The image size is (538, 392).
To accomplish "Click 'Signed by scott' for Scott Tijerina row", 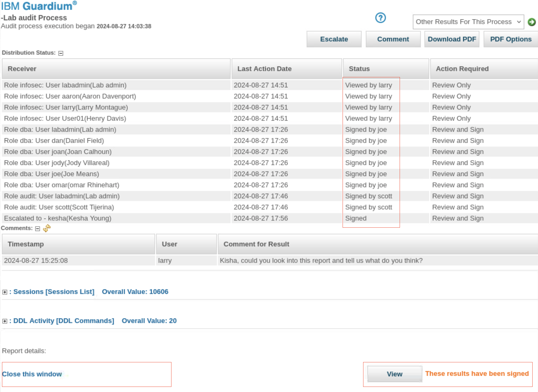I will pyautogui.click(x=369, y=207).
